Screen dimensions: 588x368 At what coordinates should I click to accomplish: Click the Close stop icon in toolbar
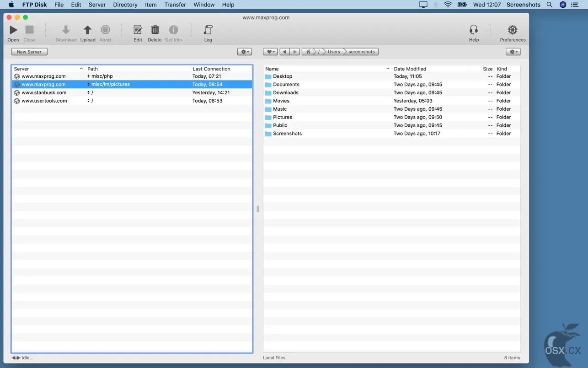pos(29,30)
